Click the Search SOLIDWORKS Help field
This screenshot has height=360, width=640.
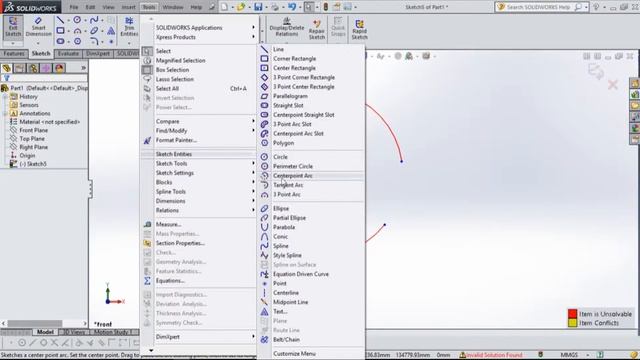pos(538,7)
